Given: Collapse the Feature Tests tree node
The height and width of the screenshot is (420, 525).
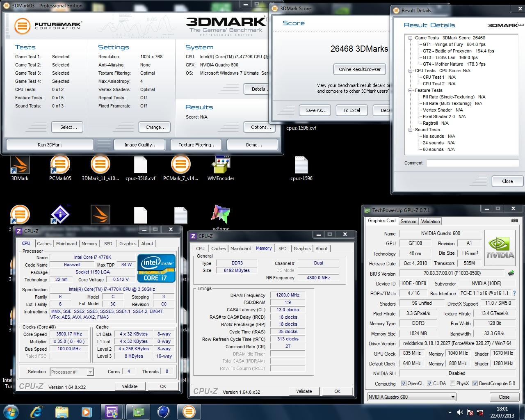Looking at the screenshot, I should [410, 90].
